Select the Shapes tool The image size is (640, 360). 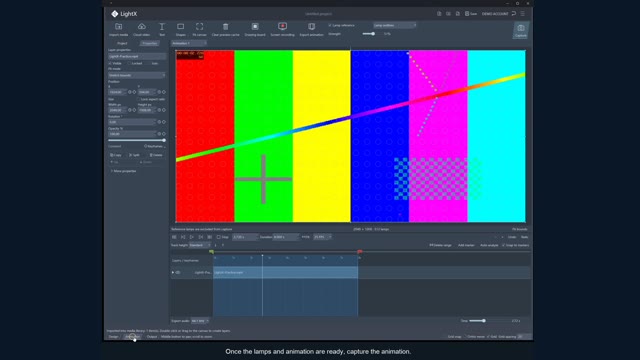[180, 29]
